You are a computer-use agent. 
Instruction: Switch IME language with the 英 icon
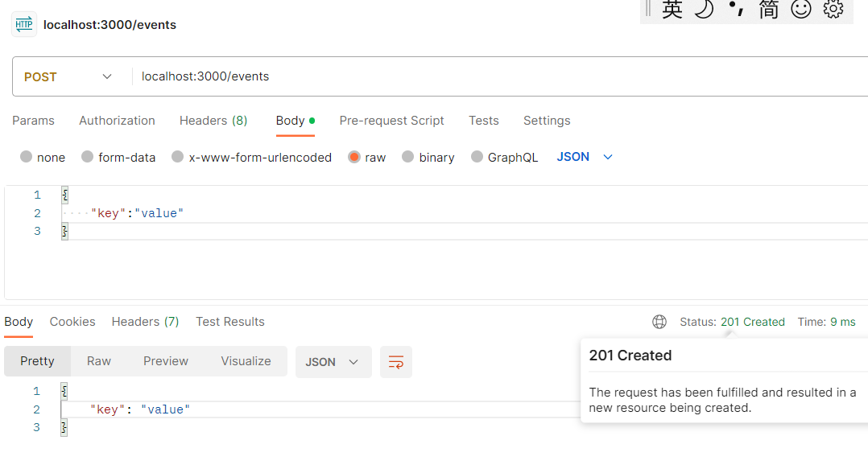click(x=672, y=10)
